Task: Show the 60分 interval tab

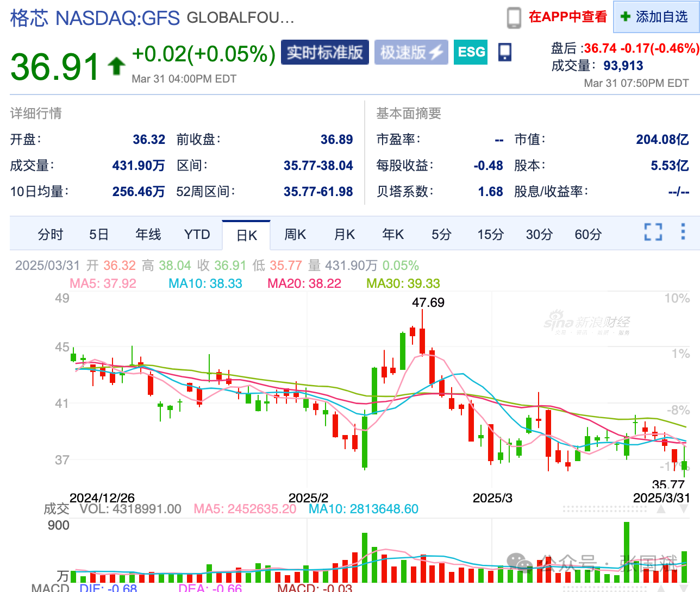Action: click(589, 235)
